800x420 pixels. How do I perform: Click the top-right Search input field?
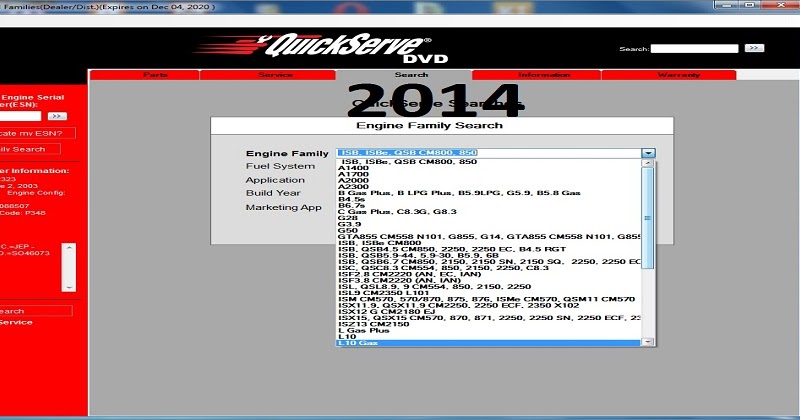(x=694, y=48)
